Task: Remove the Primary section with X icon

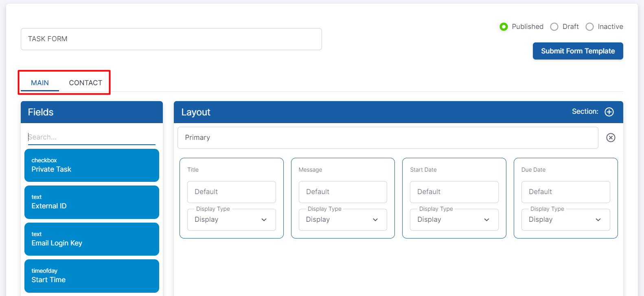Action: pyautogui.click(x=611, y=138)
